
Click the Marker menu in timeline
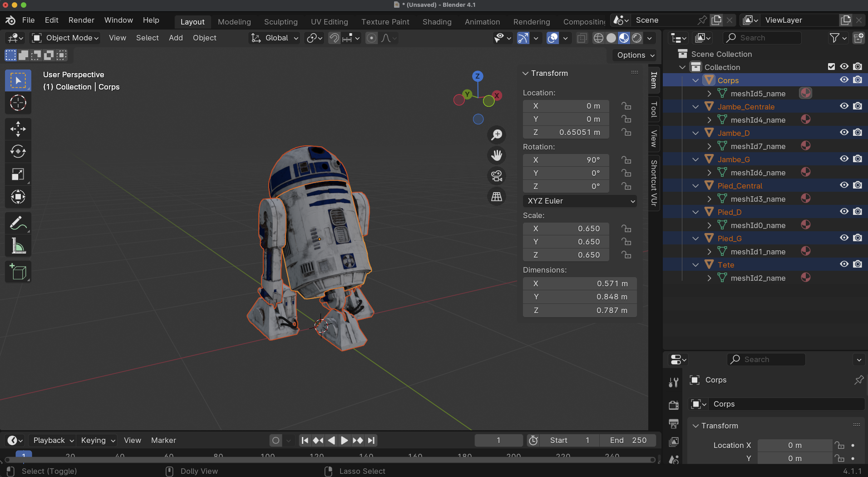point(163,440)
